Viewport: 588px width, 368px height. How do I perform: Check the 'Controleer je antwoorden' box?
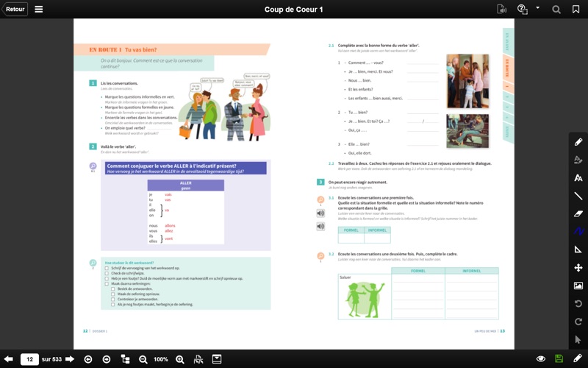[x=113, y=300]
